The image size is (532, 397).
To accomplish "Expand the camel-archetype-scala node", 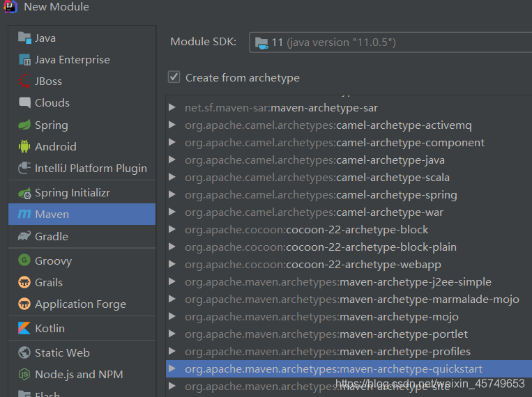I will tap(172, 177).
